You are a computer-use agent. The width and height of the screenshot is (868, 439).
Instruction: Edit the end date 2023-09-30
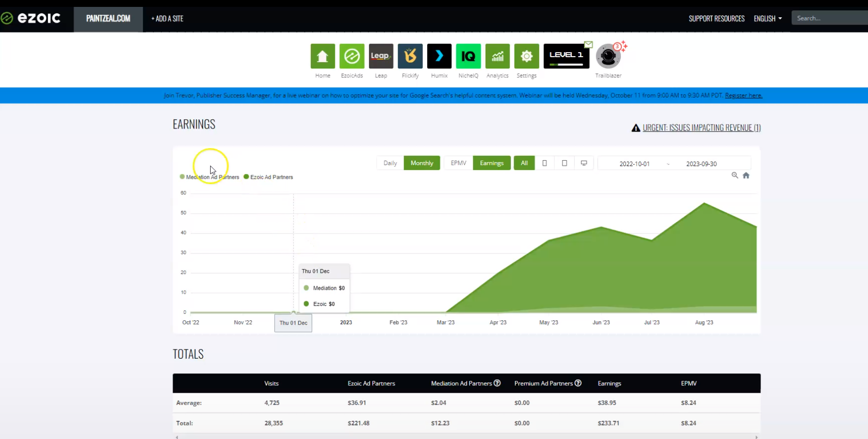pos(701,164)
